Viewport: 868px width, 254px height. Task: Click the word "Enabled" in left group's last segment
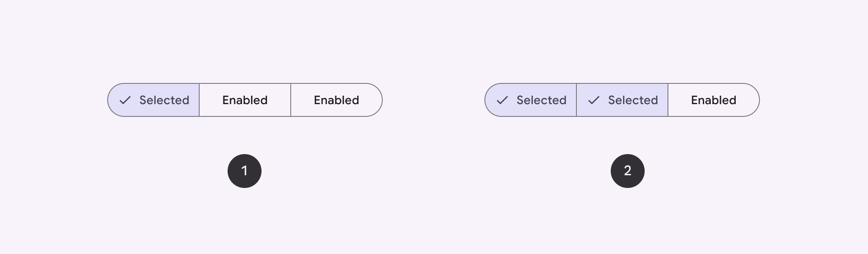pos(337,100)
